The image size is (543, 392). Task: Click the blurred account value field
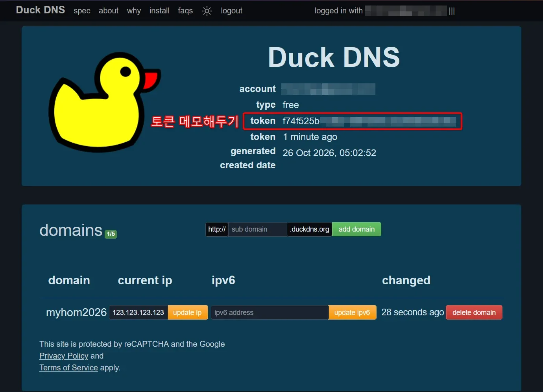click(328, 89)
